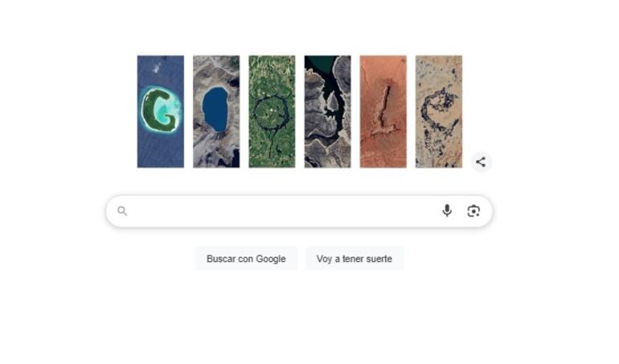Click the magnifying glass in the search bar
Viewport: 619px width, 364px height.
click(122, 211)
